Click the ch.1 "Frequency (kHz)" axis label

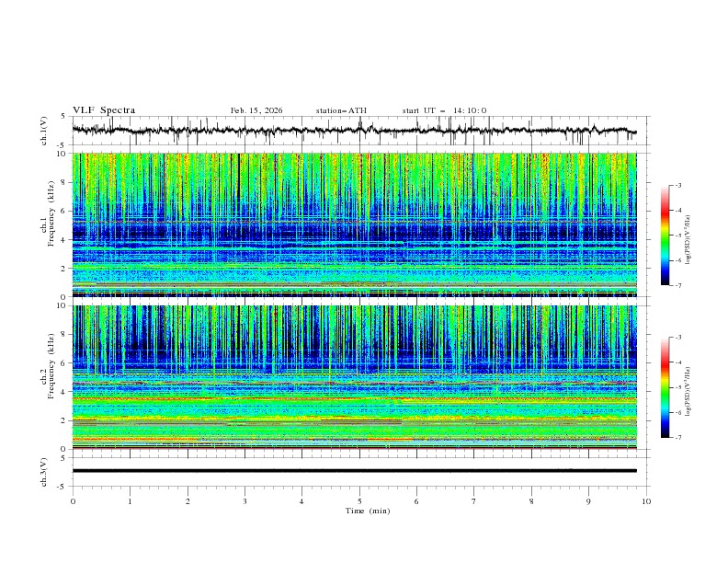coord(51,213)
